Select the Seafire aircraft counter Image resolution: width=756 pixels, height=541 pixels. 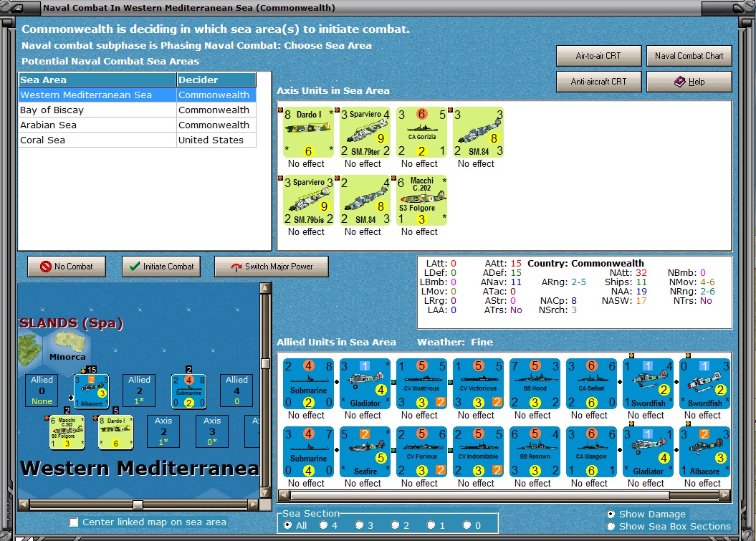coord(365,451)
